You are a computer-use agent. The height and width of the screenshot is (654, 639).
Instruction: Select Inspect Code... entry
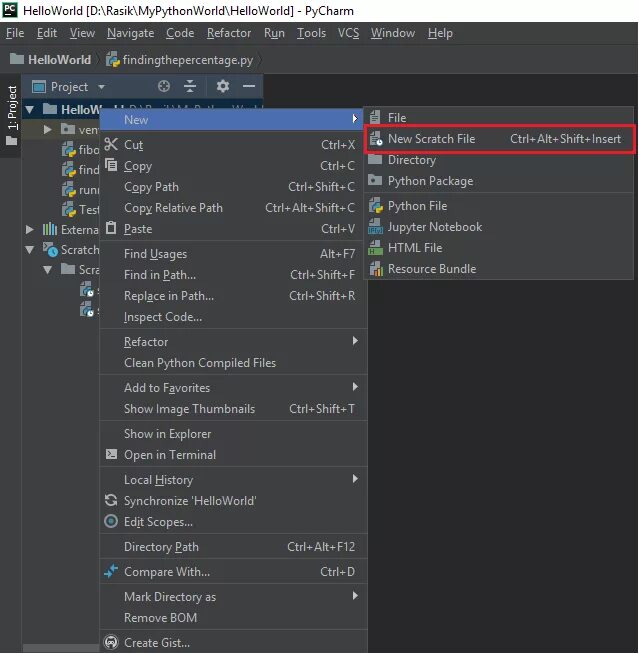[x=234, y=317]
